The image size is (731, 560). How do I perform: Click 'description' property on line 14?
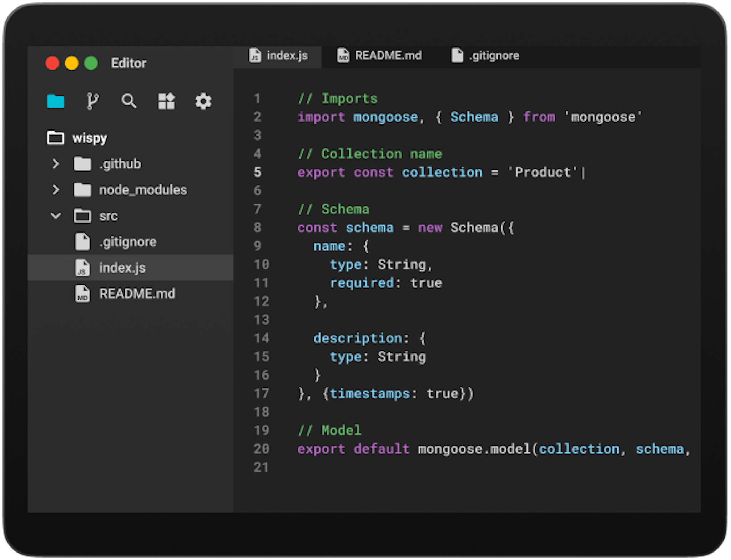pos(358,338)
